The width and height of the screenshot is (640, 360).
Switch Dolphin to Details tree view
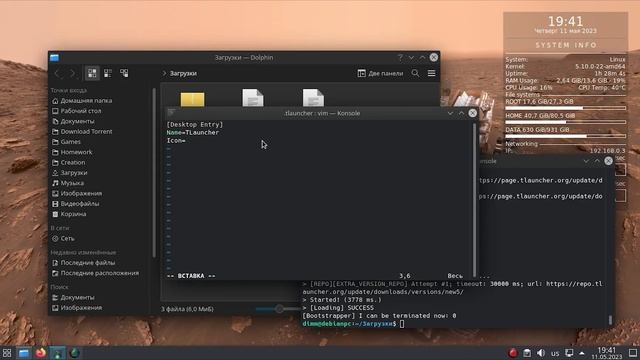[124, 73]
